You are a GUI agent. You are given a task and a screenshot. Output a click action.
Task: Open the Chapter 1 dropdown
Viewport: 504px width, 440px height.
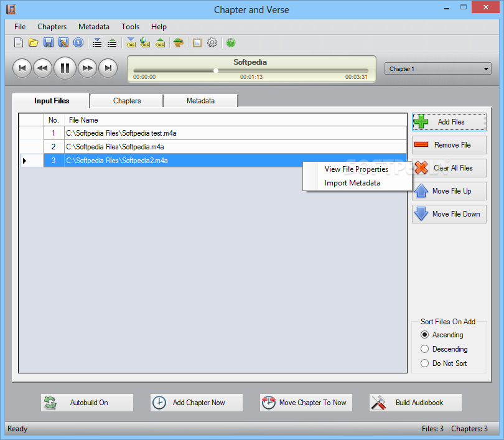coord(438,69)
